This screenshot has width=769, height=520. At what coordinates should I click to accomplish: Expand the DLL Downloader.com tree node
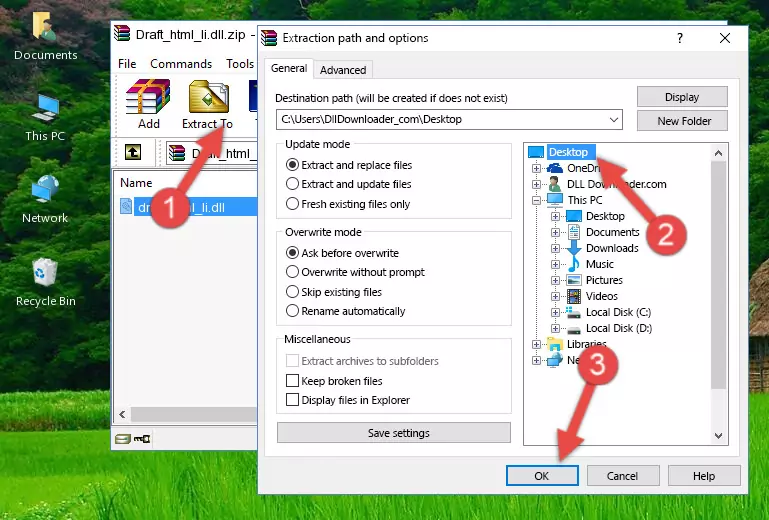tap(536, 184)
